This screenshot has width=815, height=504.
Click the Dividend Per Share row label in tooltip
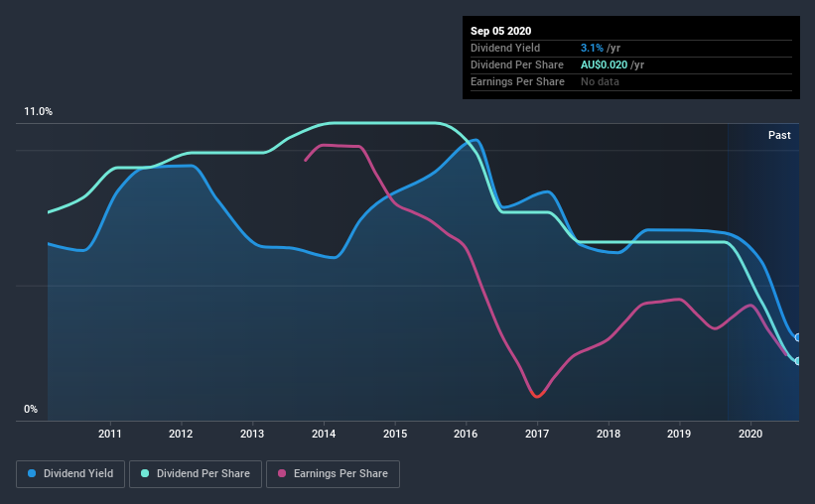(x=516, y=64)
